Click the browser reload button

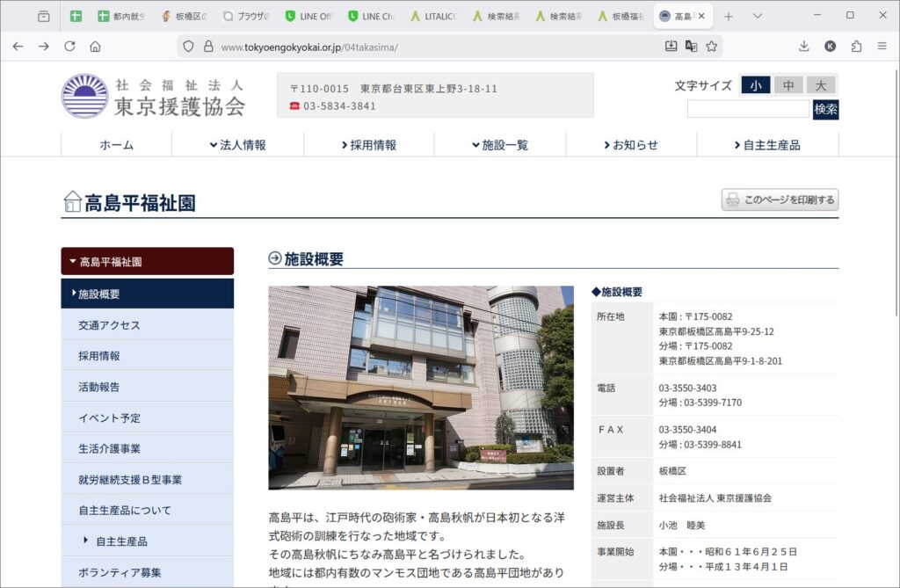[69, 47]
